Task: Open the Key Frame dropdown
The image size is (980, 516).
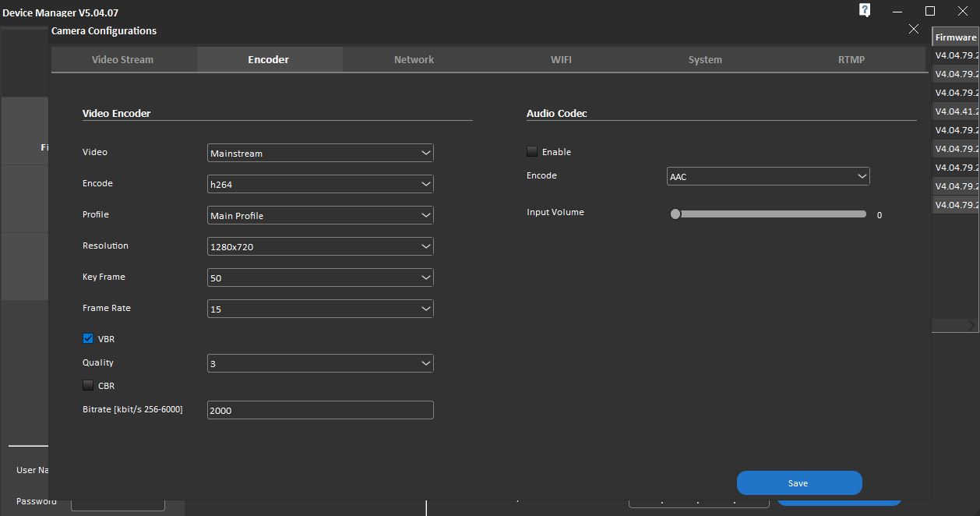Action: [320, 277]
